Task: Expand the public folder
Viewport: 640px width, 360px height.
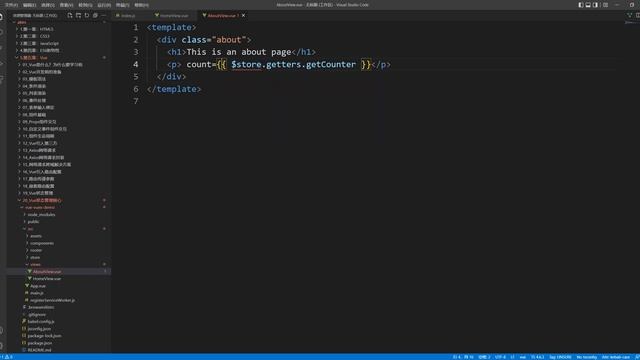Action: [58, 222]
